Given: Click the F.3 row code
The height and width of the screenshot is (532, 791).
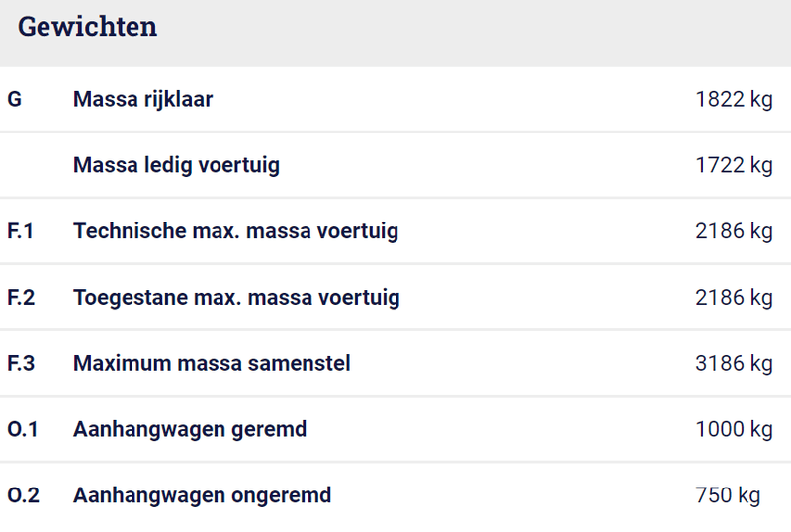Looking at the screenshot, I should [21, 363].
